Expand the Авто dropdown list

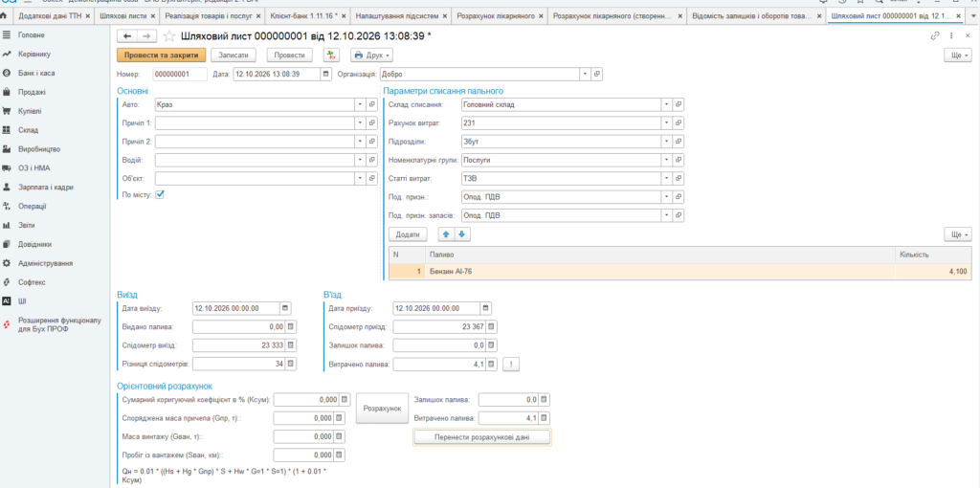click(x=360, y=104)
